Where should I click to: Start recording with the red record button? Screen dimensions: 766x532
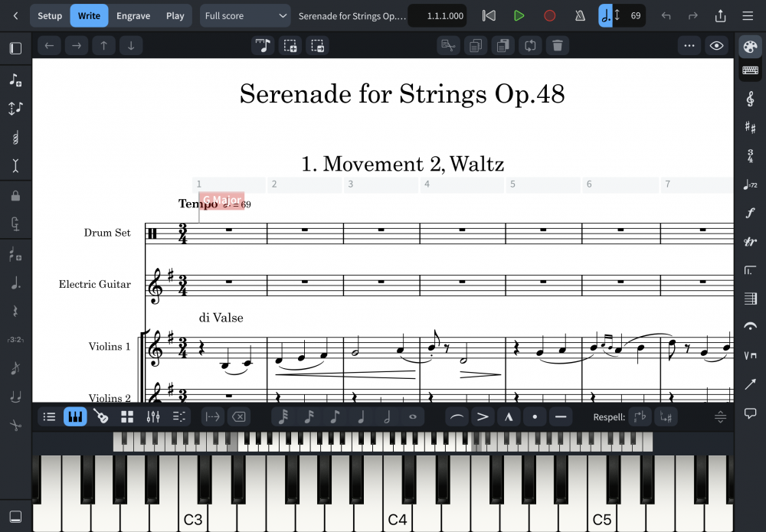(x=549, y=15)
